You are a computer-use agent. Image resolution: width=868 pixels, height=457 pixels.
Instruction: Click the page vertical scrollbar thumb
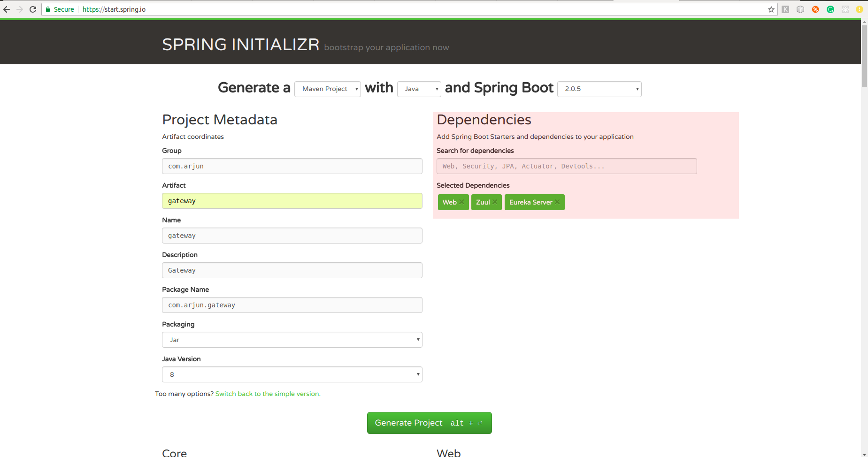click(x=864, y=56)
